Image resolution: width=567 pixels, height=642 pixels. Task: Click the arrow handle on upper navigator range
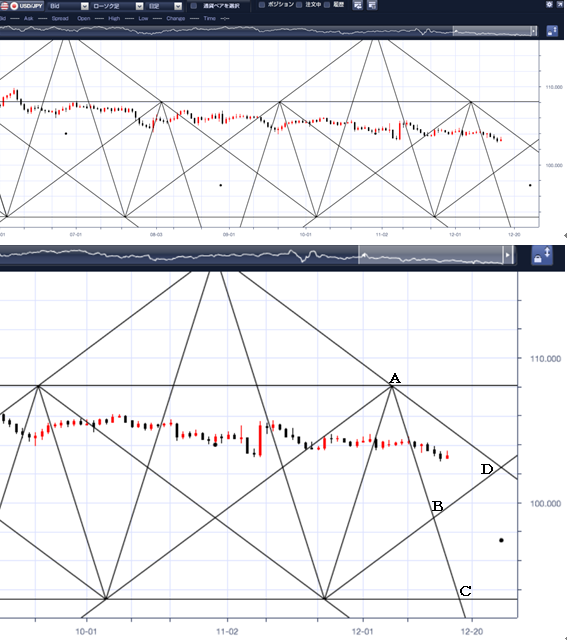point(533,31)
